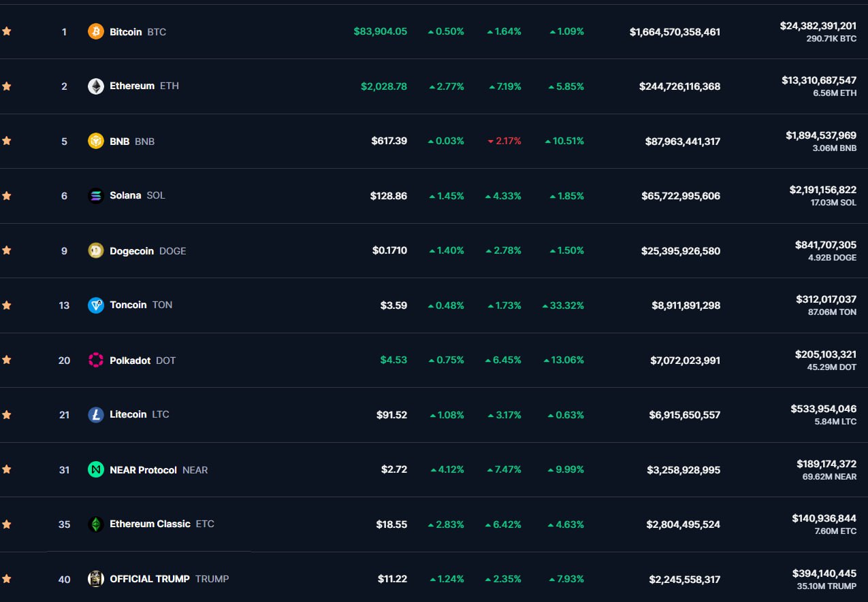Viewport: 868px width, 602px height.
Task: Click the Dogecoin name link
Action: point(132,251)
